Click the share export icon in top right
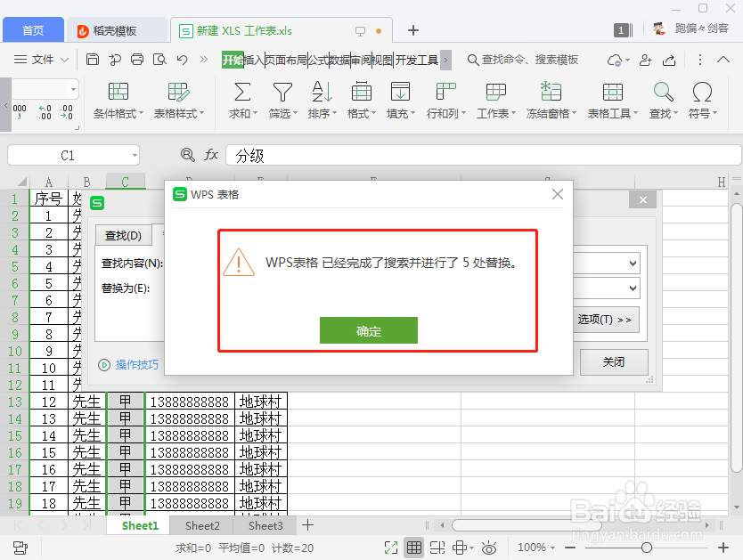The image size is (743, 560). (669, 61)
